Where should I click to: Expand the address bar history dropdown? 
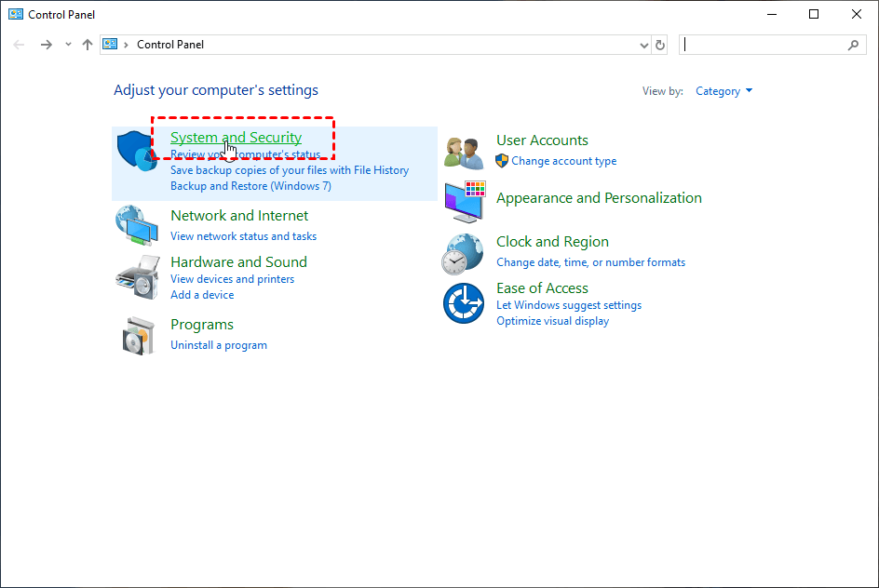click(x=644, y=45)
